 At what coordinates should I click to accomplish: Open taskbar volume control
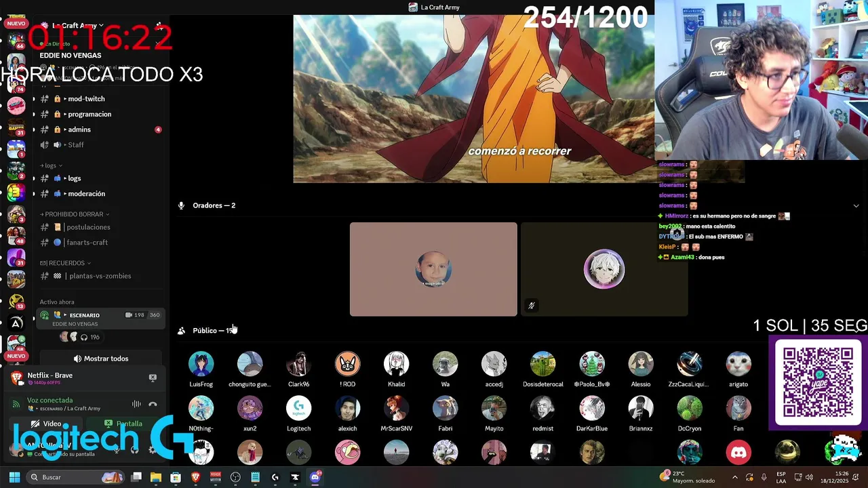(810, 477)
